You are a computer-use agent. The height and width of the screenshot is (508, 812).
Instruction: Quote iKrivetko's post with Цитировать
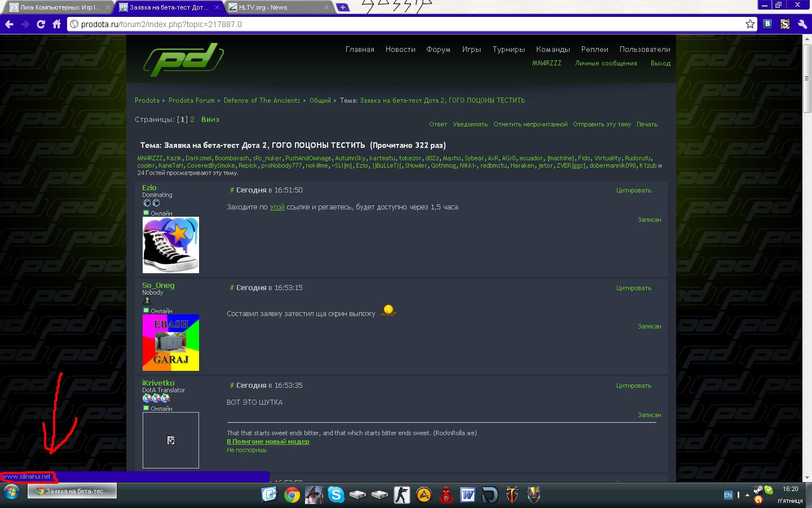pos(634,386)
